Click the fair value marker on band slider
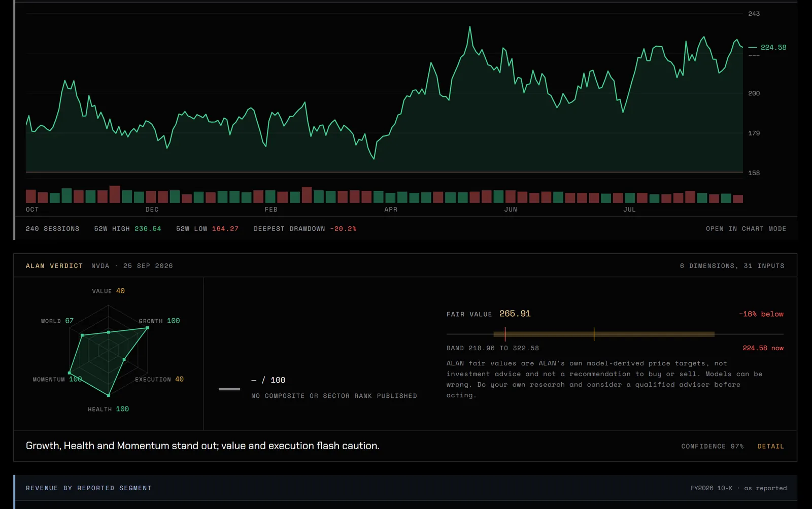 [x=594, y=334]
